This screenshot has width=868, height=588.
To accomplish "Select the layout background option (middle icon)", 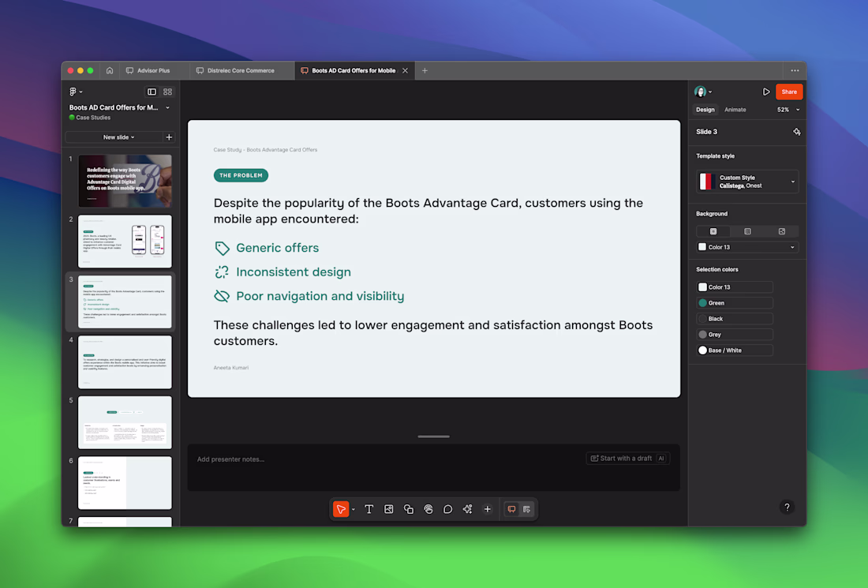I will click(x=747, y=231).
